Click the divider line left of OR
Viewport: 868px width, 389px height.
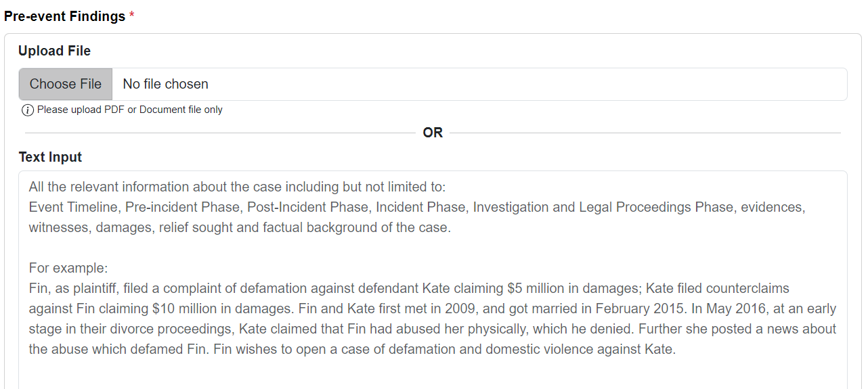(x=220, y=133)
